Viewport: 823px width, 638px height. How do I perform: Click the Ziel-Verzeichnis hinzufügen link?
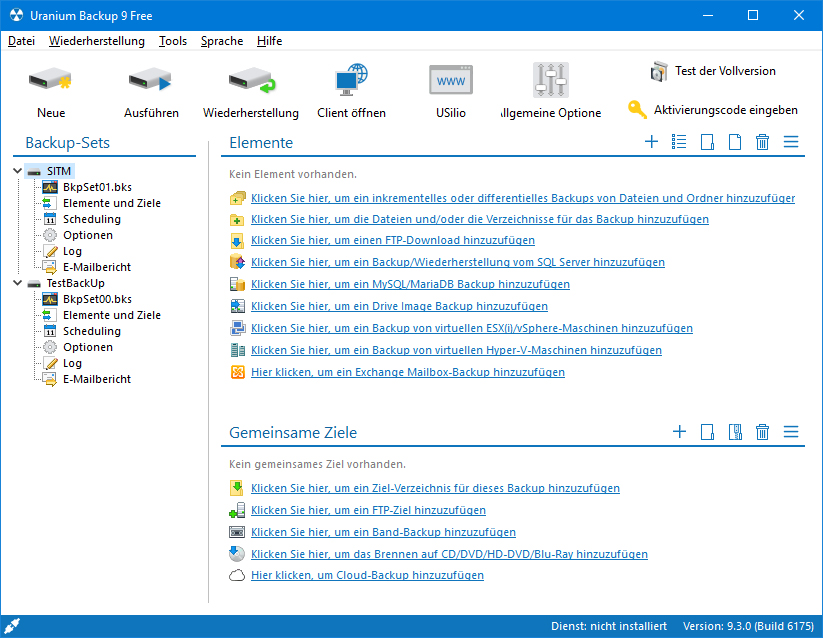coord(435,488)
